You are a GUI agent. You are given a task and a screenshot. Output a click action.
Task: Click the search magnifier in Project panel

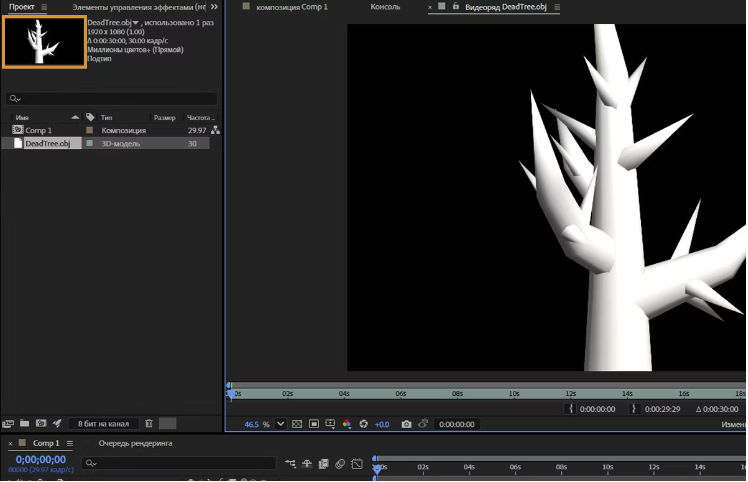[x=14, y=99]
